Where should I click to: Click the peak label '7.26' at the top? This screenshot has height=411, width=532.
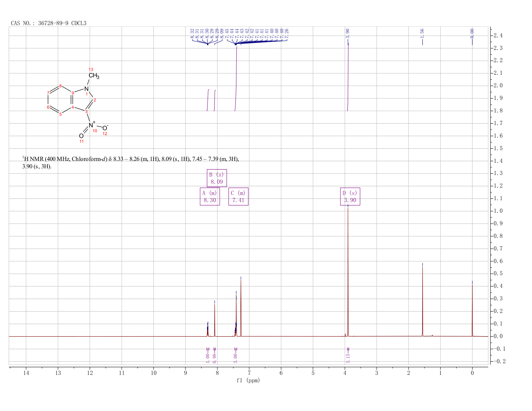point(287,33)
